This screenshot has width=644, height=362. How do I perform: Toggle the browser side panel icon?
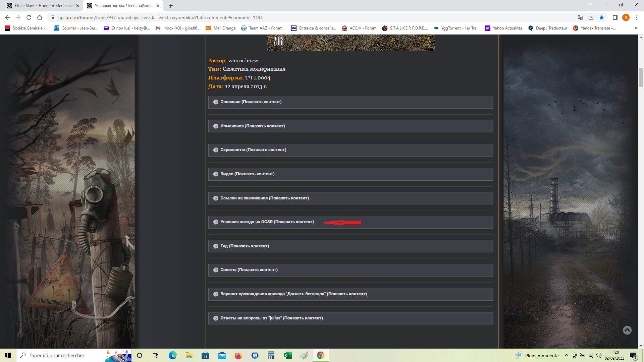(x=615, y=17)
